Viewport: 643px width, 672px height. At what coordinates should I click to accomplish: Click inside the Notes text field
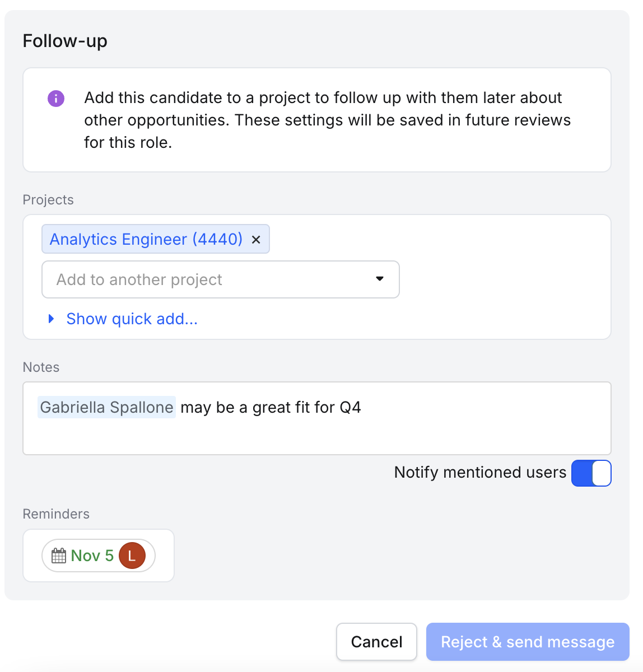point(317,418)
